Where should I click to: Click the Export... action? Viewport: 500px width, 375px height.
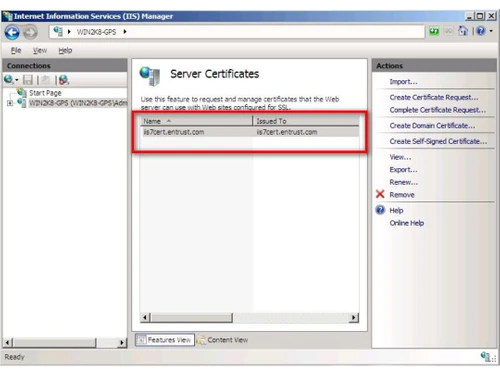403,170
